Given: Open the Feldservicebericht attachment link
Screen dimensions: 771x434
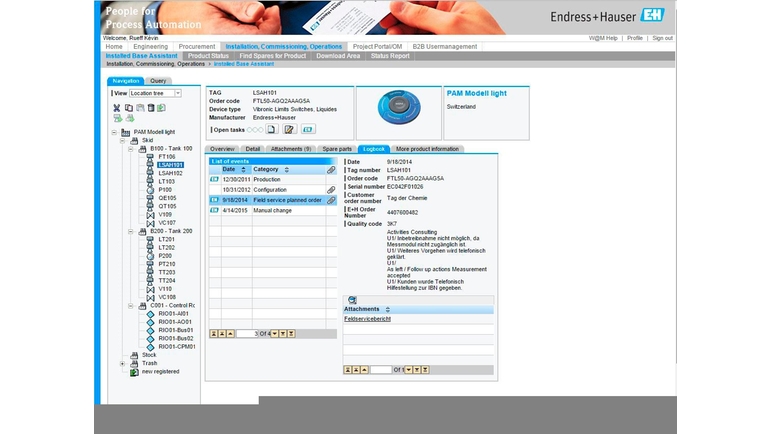Looking at the screenshot, I should pyautogui.click(x=367, y=319).
